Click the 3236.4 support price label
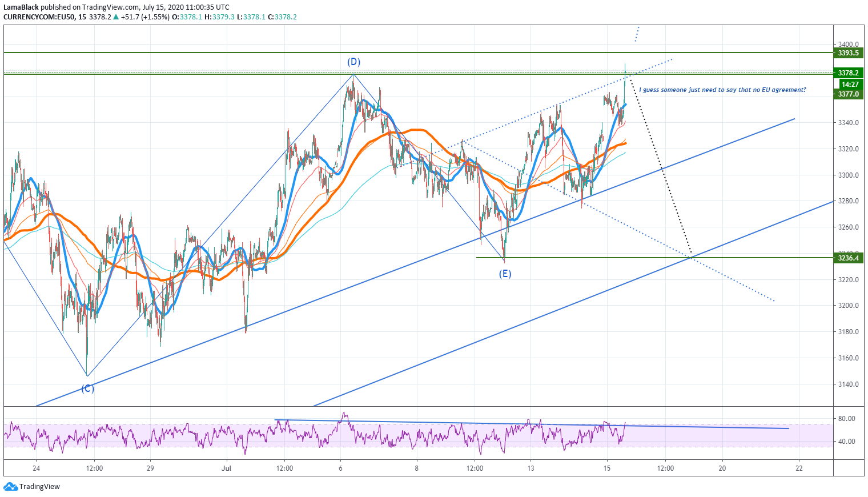The image size is (868, 497). point(848,258)
